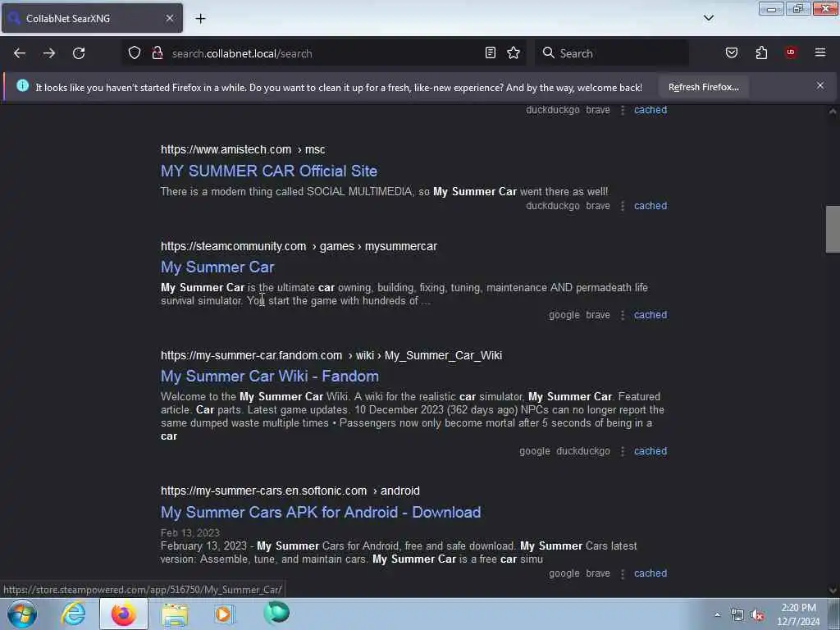
Task: Bookmark this page with the star
Action: coord(514,52)
